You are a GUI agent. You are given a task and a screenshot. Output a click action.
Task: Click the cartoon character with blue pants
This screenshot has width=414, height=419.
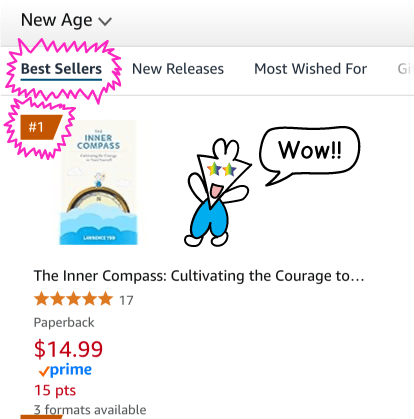tap(217, 193)
